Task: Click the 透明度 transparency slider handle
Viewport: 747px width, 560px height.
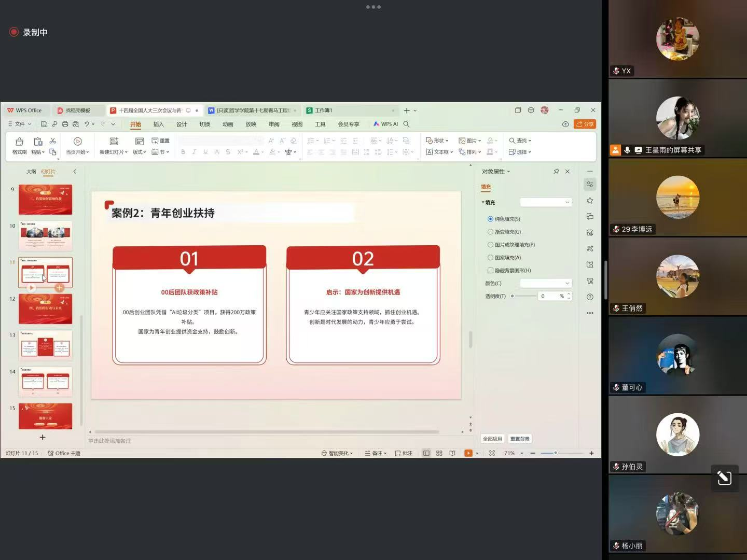Action: 513,296
